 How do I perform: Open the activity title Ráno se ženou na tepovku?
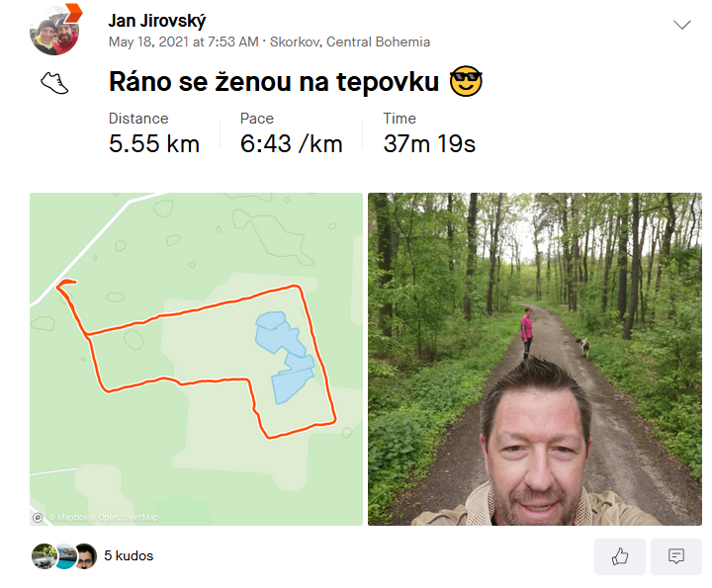(274, 82)
